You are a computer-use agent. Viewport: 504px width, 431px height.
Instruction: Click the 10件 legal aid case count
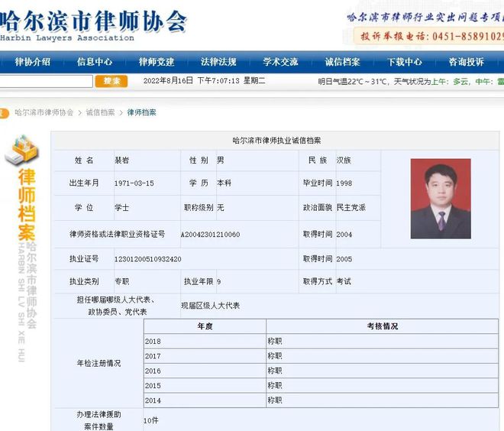click(150, 420)
